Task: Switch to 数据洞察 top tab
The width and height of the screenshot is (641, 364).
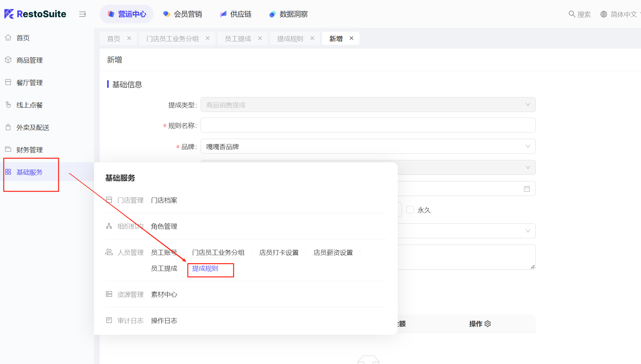Action: [x=288, y=14]
